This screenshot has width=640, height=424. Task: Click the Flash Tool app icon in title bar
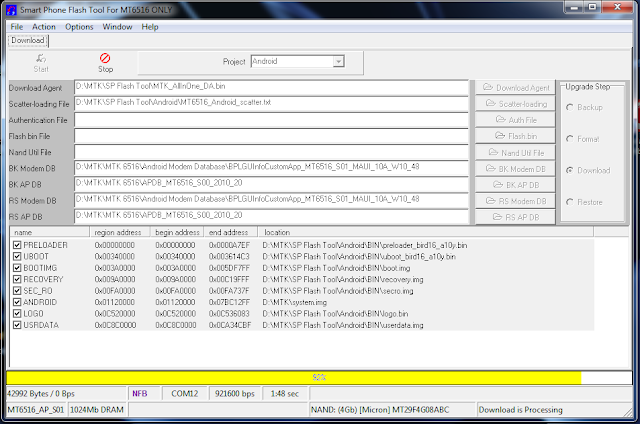tap(11, 10)
